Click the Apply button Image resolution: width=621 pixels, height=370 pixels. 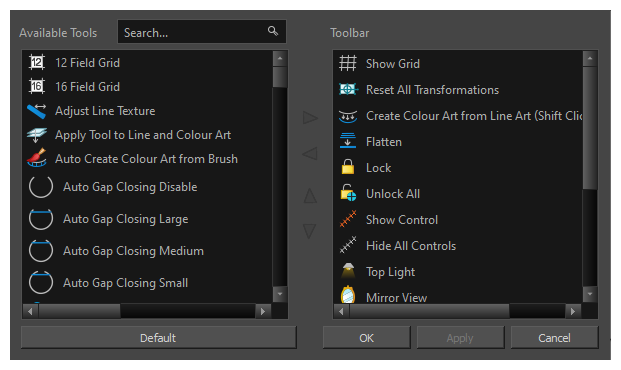[460, 338]
